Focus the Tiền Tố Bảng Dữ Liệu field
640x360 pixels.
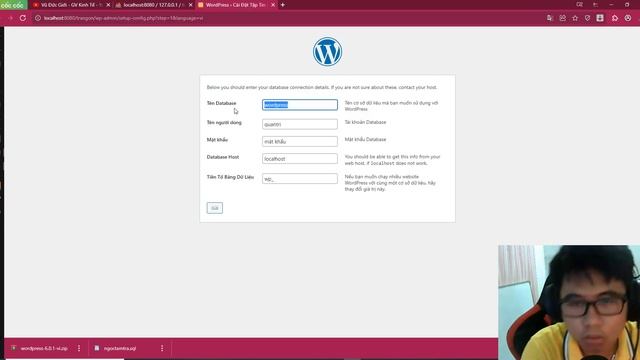(x=300, y=178)
